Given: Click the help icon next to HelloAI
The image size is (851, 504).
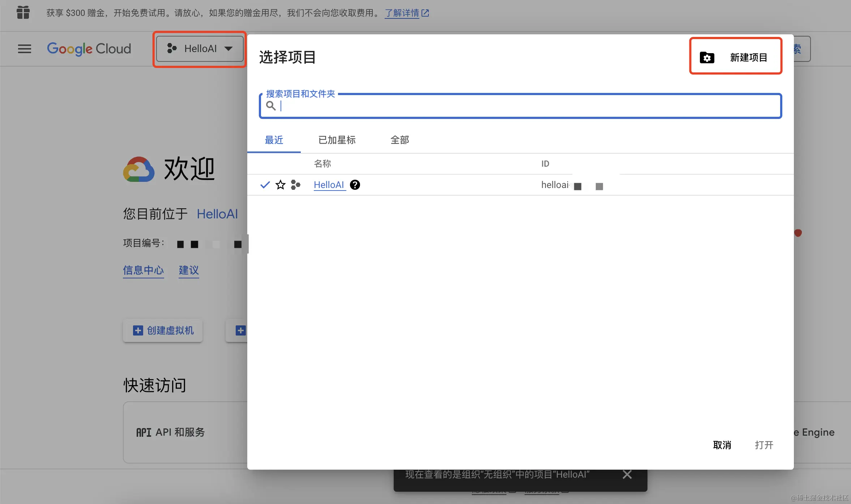Looking at the screenshot, I should point(355,185).
